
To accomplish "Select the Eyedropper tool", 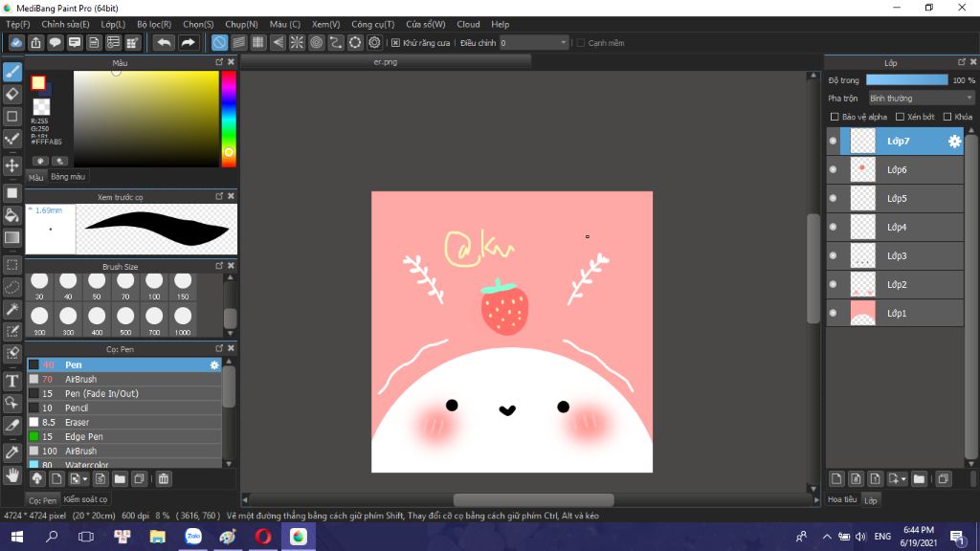I will [11, 452].
